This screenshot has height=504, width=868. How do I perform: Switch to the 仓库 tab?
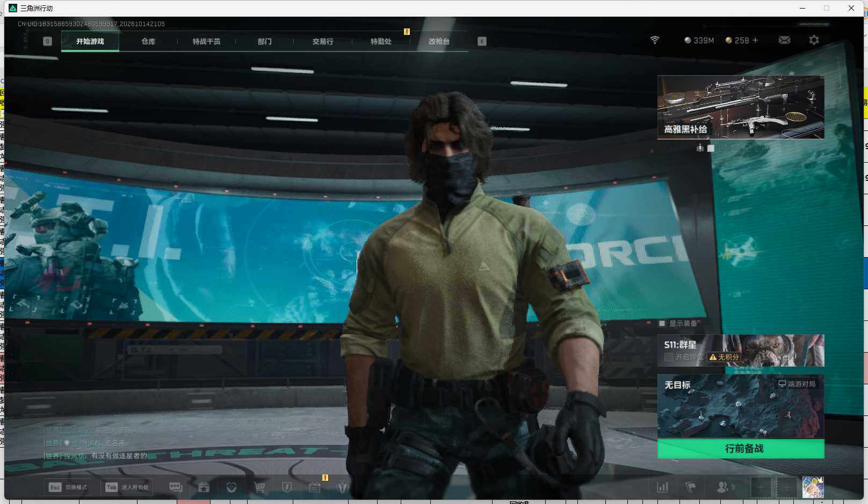point(148,41)
